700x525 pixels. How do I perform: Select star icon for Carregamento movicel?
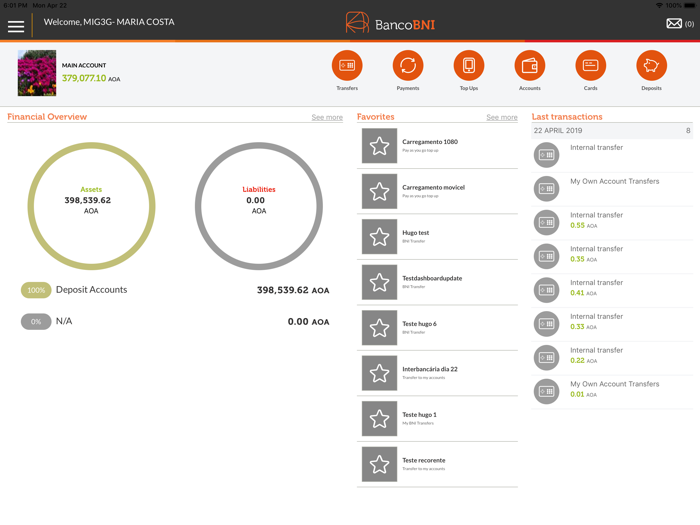pyautogui.click(x=379, y=192)
